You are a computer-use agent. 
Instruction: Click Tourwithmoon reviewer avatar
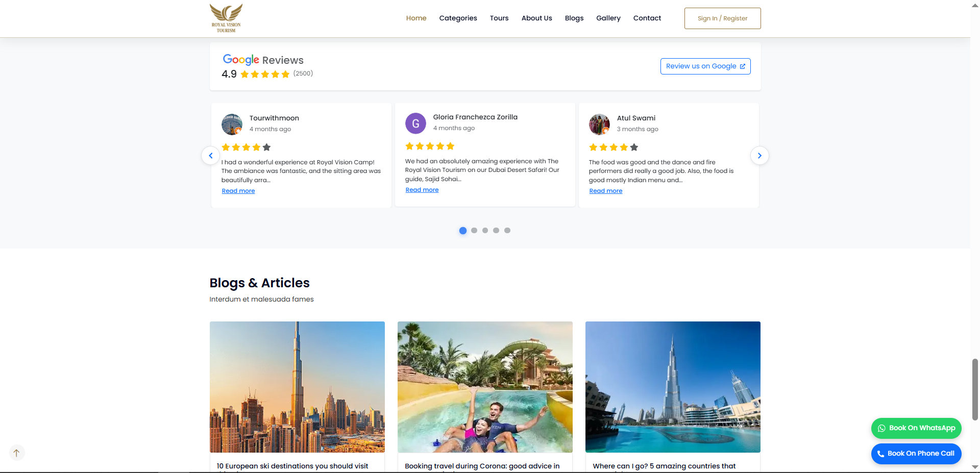pos(232,124)
